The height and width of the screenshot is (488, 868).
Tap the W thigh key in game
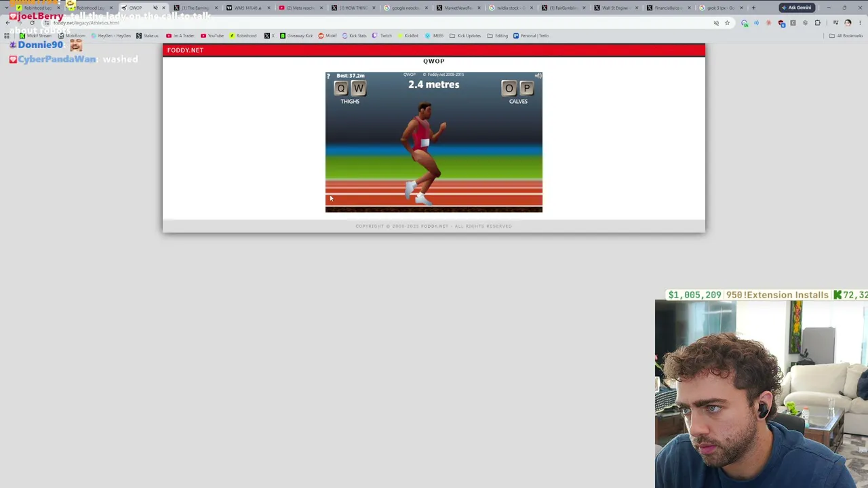coord(358,88)
